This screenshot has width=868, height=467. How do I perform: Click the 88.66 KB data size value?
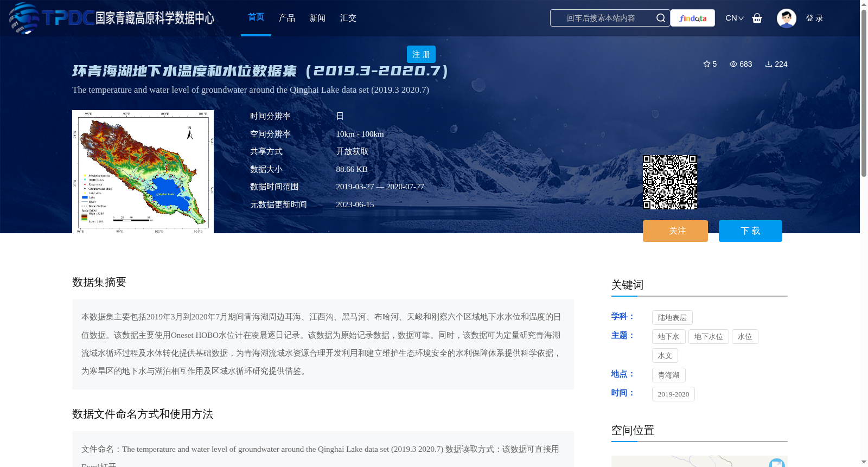[352, 169]
